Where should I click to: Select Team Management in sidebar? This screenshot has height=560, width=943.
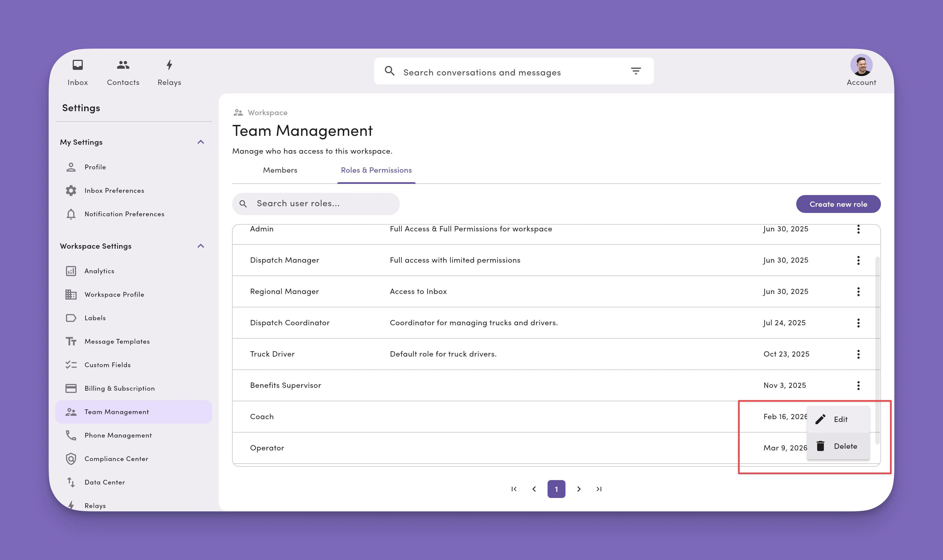[x=134, y=412]
